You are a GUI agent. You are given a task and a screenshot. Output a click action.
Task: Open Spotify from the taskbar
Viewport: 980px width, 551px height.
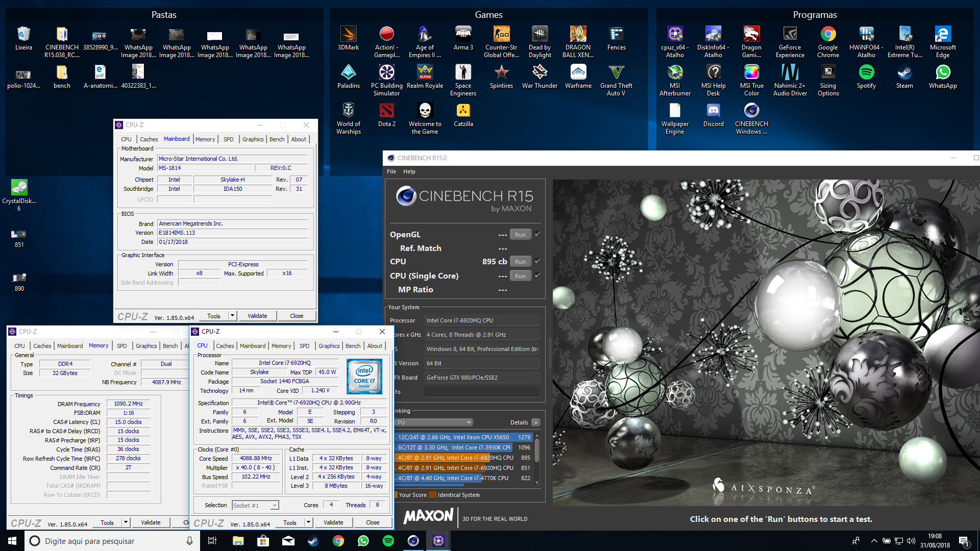[388, 541]
